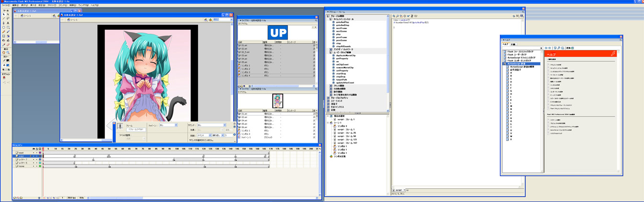Open the 編集(E) menu
Image resolution: width=644 pixels, height=202 pixels.
tap(15, 5)
